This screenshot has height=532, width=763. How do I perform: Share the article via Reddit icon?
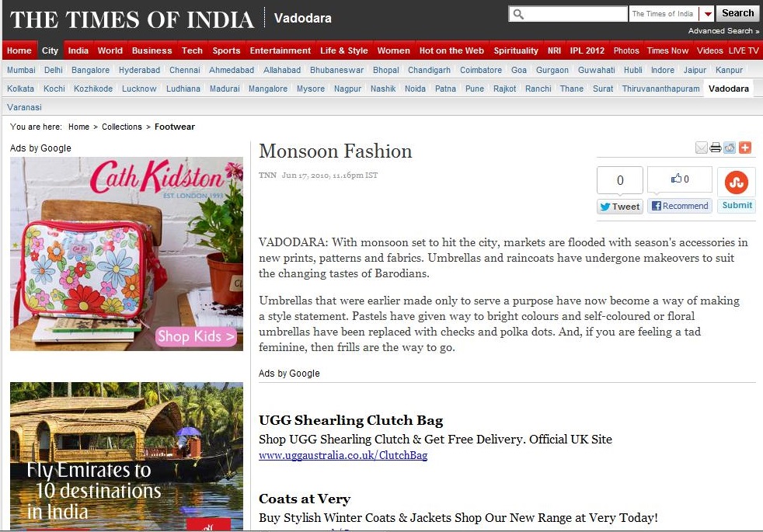(x=730, y=148)
